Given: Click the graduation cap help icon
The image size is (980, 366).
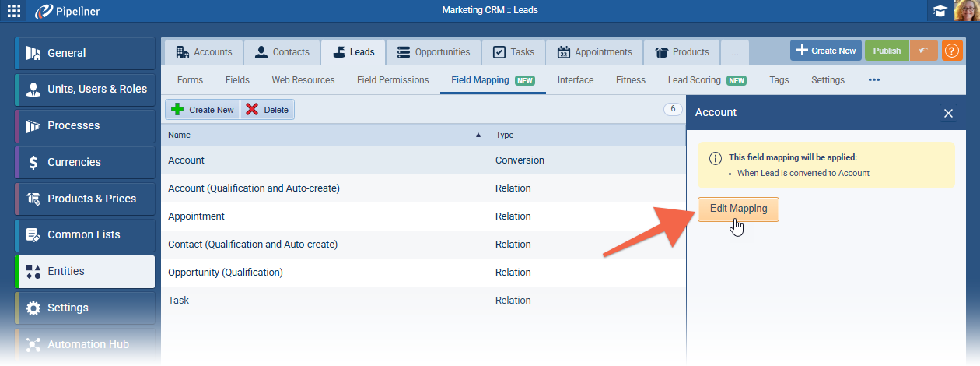Looking at the screenshot, I should [940, 11].
